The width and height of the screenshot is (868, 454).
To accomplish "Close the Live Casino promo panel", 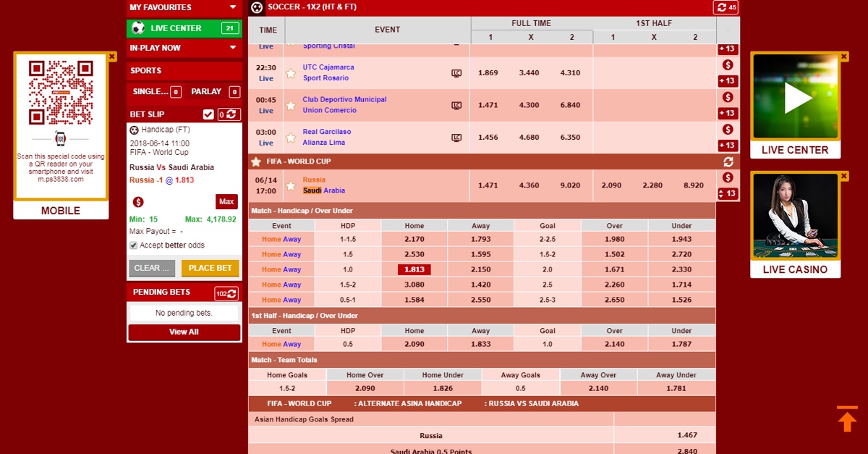I will coord(844,176).
